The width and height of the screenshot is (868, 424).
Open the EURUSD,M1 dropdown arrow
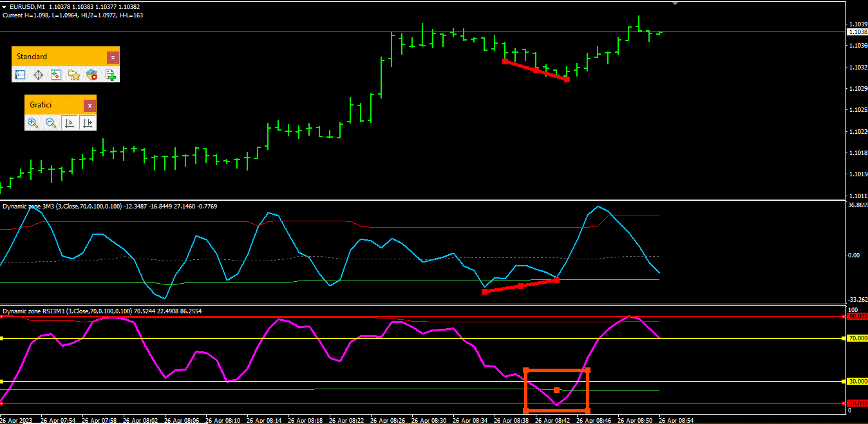click(5, 6)
